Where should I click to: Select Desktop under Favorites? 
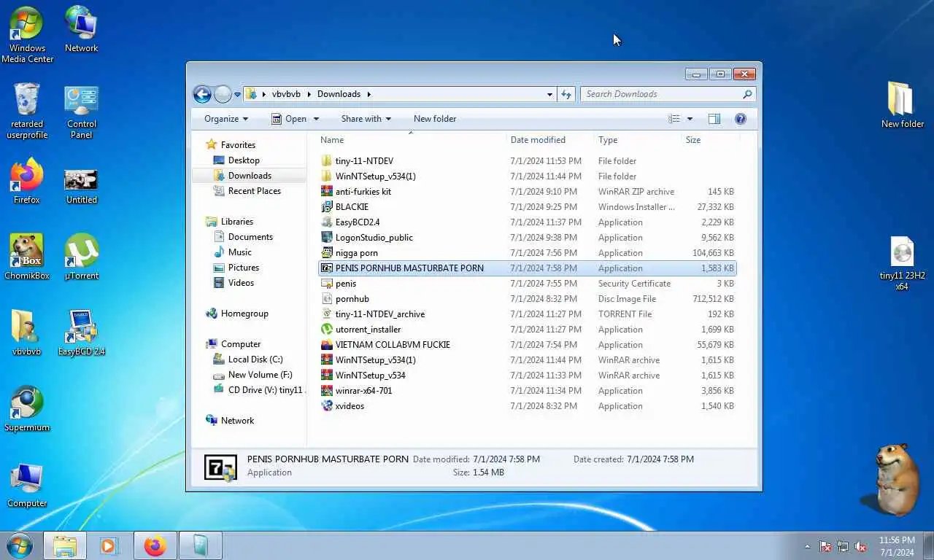point(244,160)
